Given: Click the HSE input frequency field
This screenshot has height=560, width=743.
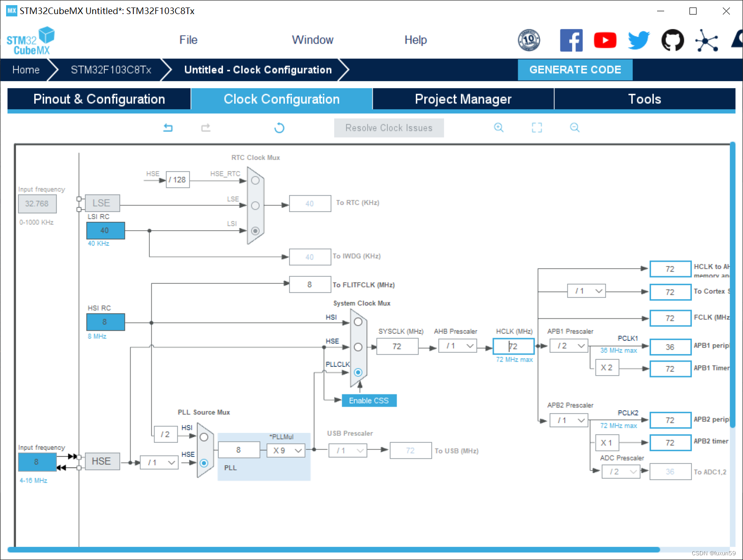Looking at the screenshot, I should point(37,462).
